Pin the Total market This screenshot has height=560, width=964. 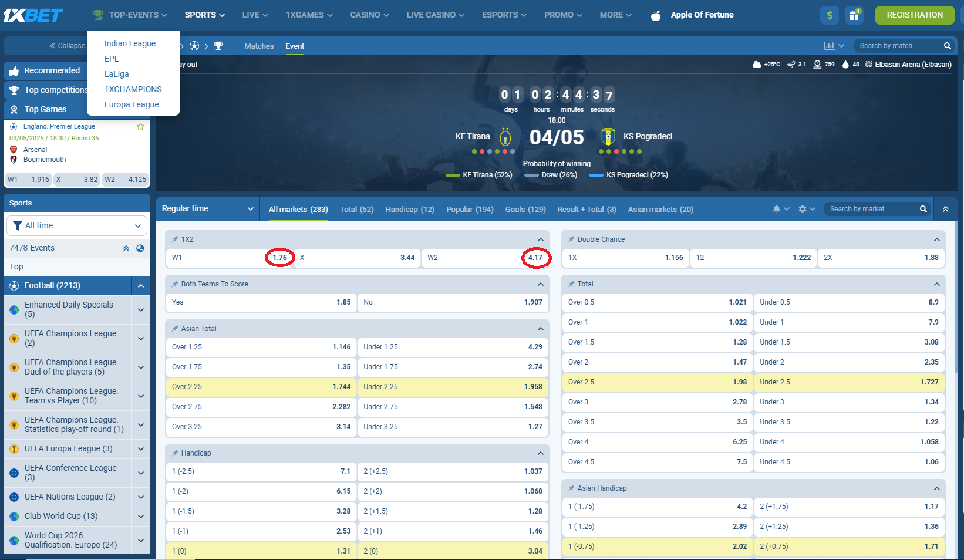point(571,284)
